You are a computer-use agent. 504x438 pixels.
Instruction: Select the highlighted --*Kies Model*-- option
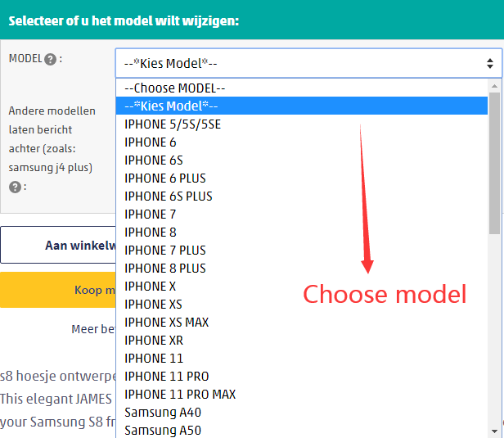(301, 106)
